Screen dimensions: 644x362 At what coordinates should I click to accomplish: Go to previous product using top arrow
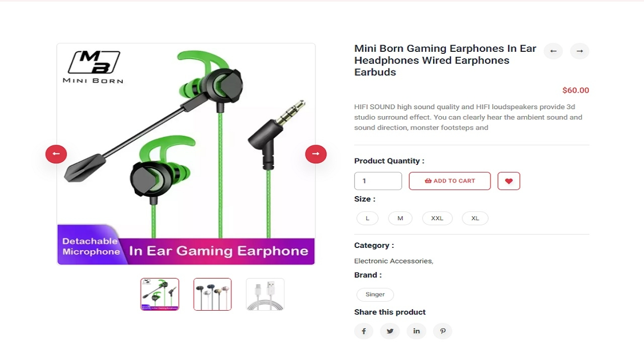pos(553,51)
